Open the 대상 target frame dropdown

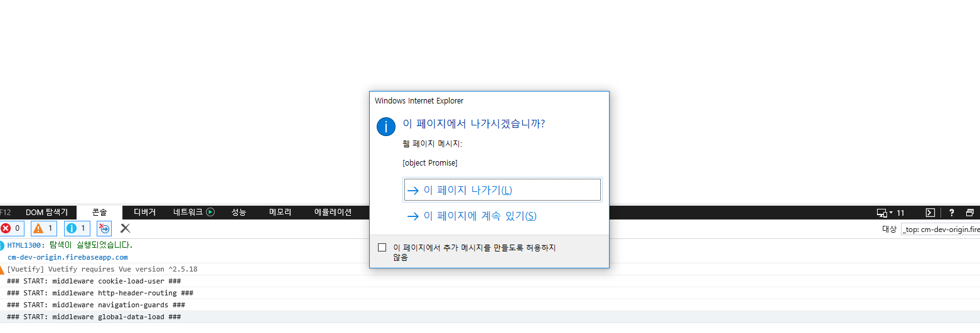[940, 229]
